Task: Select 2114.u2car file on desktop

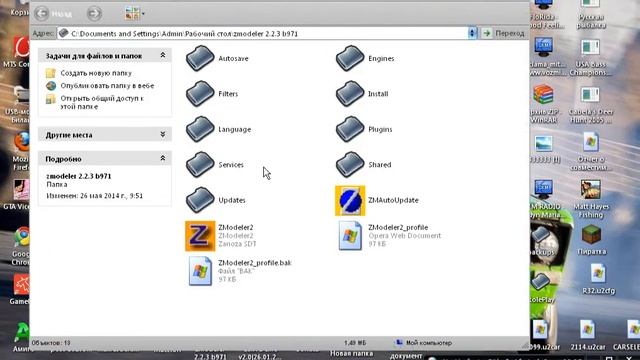Action: point(587,329)
